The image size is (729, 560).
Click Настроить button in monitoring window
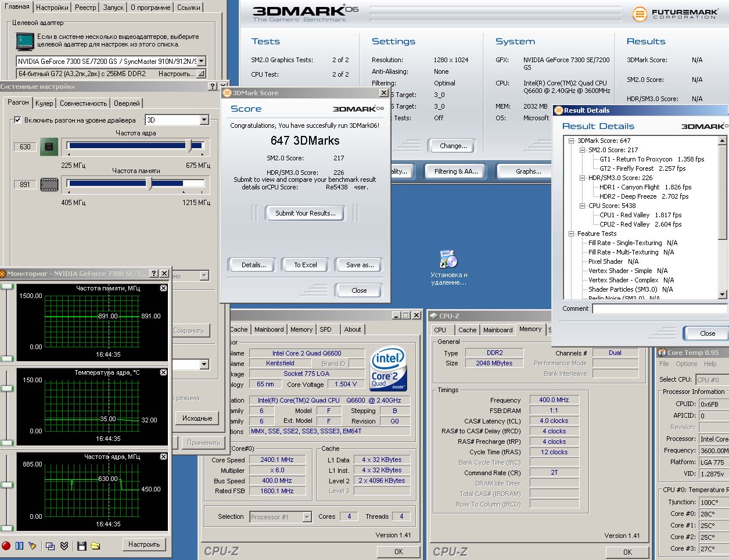144,544
